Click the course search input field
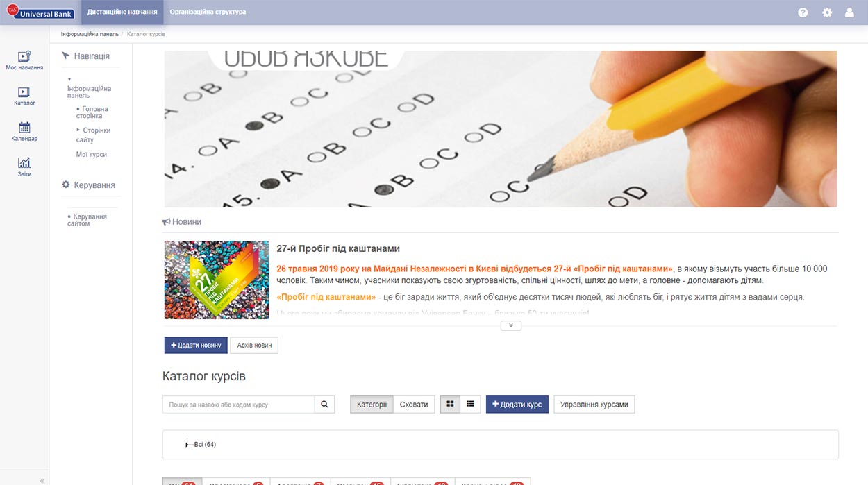The width and height of the screenshot is (868, 485). click(x=238, y=405)
